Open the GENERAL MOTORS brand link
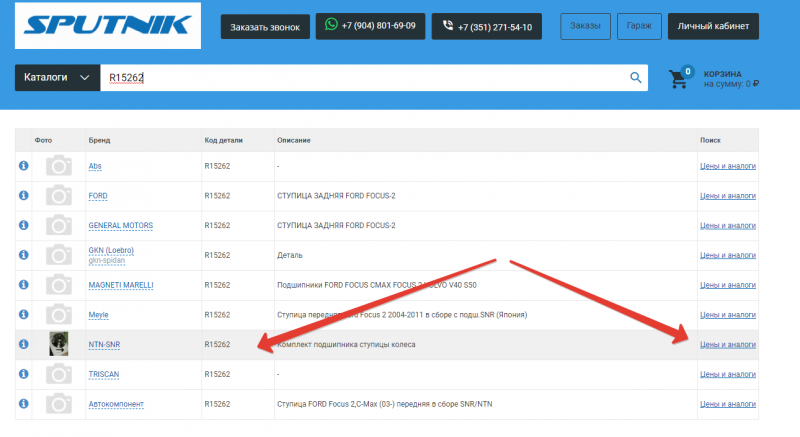This screenshot has height=437, width=800. (120, 225)
